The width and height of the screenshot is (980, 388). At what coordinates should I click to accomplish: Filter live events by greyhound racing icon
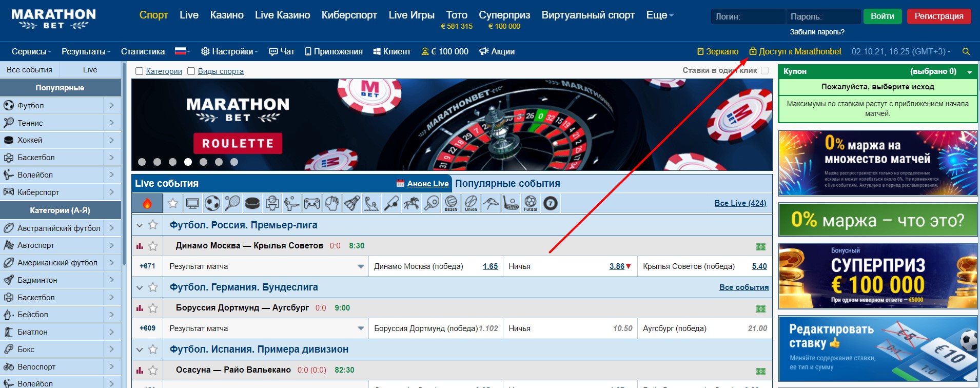(x=491, y=204)
